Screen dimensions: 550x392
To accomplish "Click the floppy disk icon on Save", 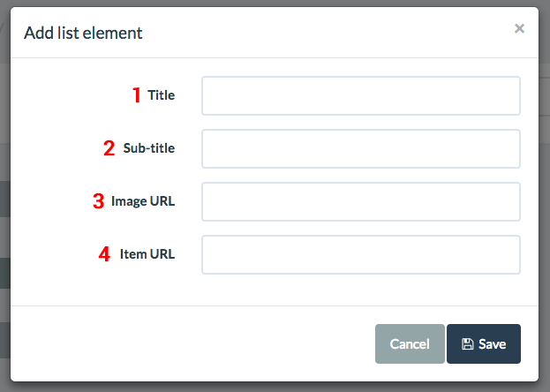I will click(467, 344).
